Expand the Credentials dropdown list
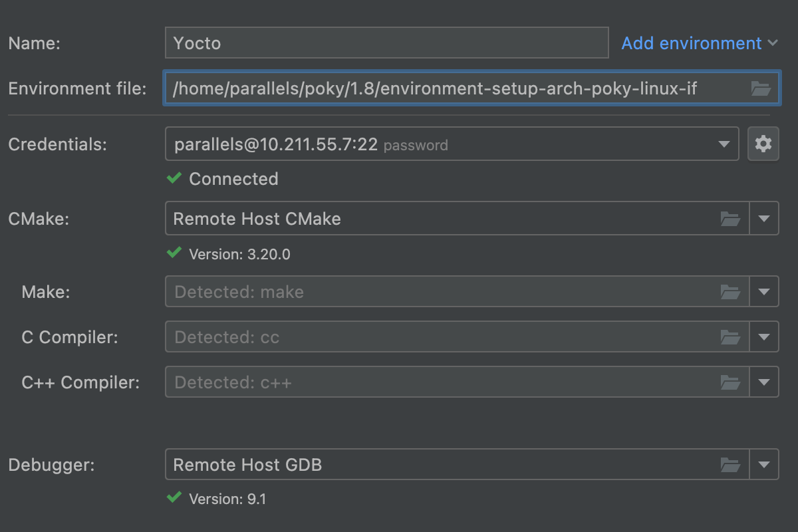The image size is (798, 532). click(x=724, y=144)
